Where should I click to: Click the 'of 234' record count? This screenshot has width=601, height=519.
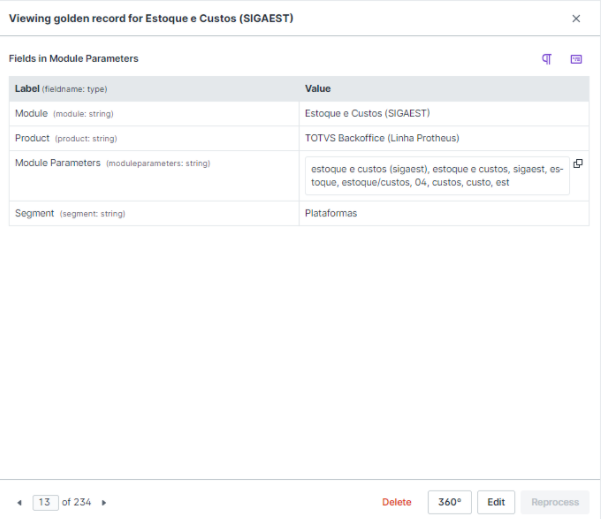click(76, 502)
